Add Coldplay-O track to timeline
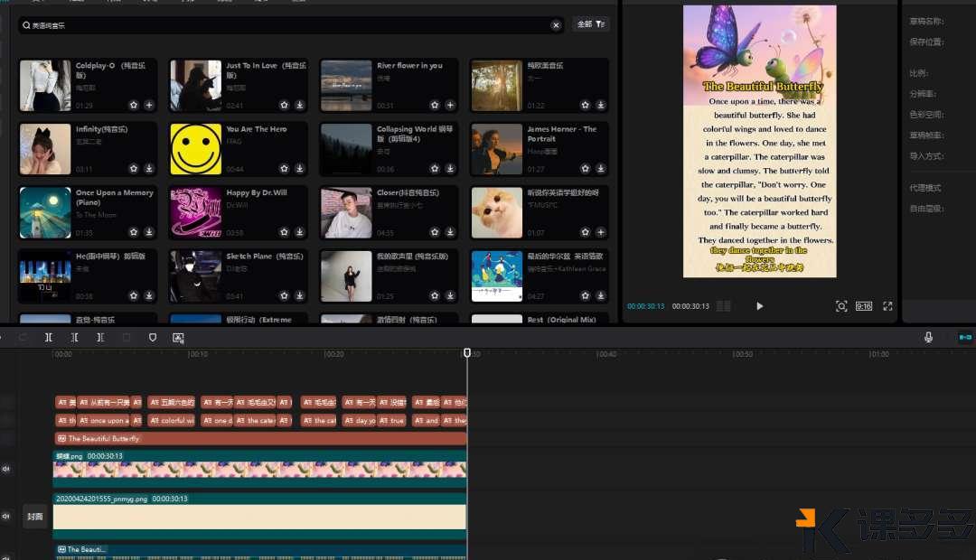The image size is (976, 560). coord(149,105)
